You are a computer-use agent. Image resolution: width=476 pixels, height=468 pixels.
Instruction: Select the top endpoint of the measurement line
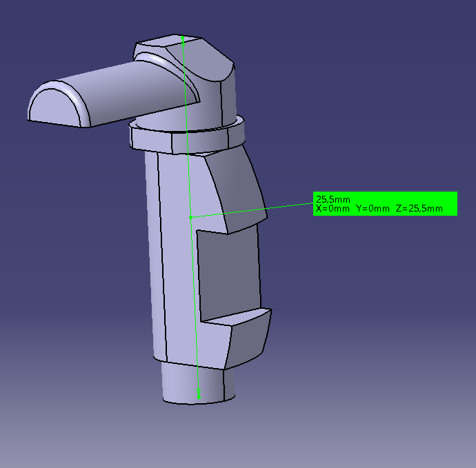182,38
